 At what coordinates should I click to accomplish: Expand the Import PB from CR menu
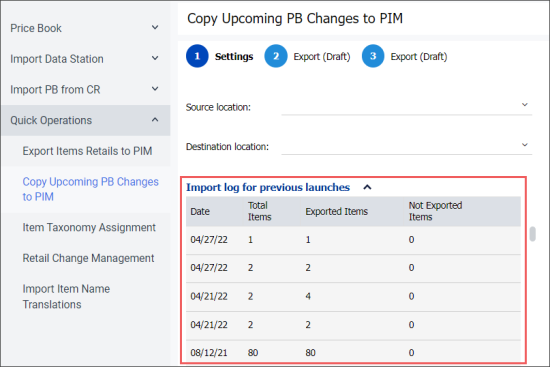(x=155, y=89)
